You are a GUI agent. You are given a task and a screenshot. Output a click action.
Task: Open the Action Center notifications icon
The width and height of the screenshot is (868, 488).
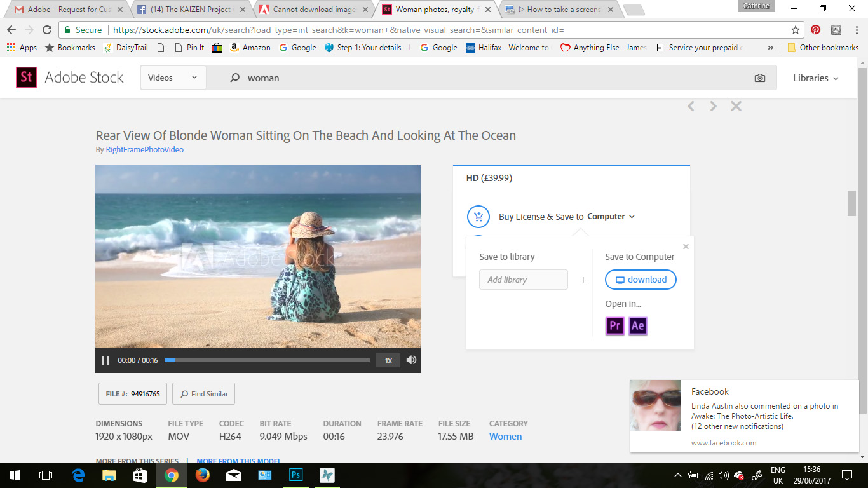coord(847,475)
